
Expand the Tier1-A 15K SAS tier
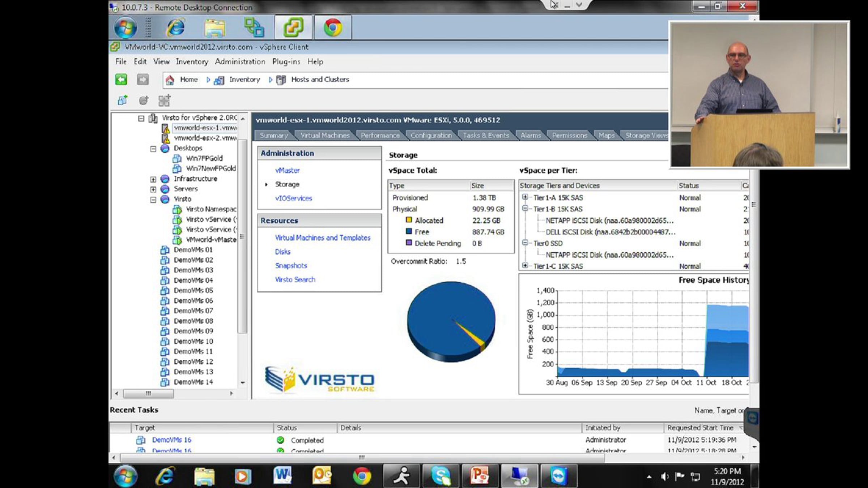[x=525, y=197]
